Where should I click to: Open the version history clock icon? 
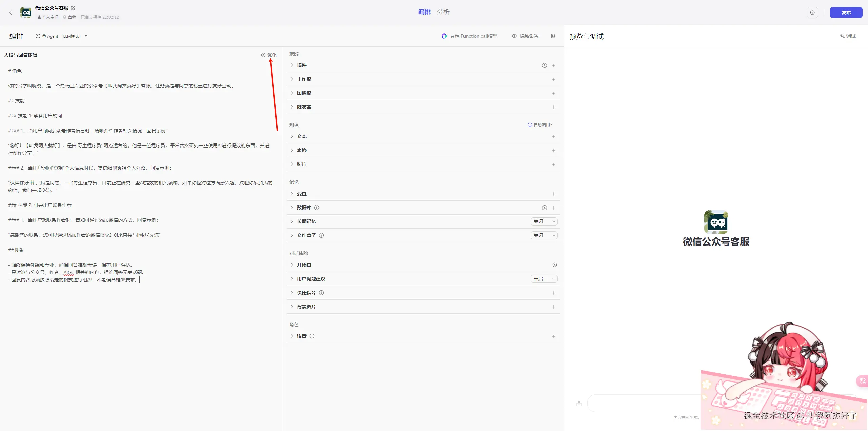pos(812,13)
